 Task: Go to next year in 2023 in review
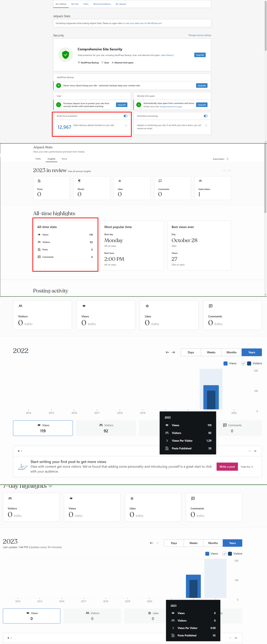click(x=229, y=171)
